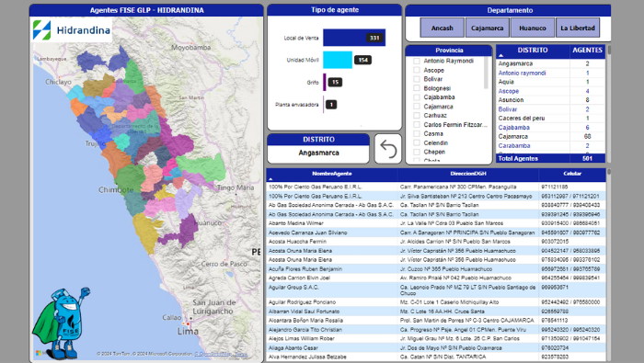Click the Microsoft logo on map
644x363 pixels.
tap(39, 353)
